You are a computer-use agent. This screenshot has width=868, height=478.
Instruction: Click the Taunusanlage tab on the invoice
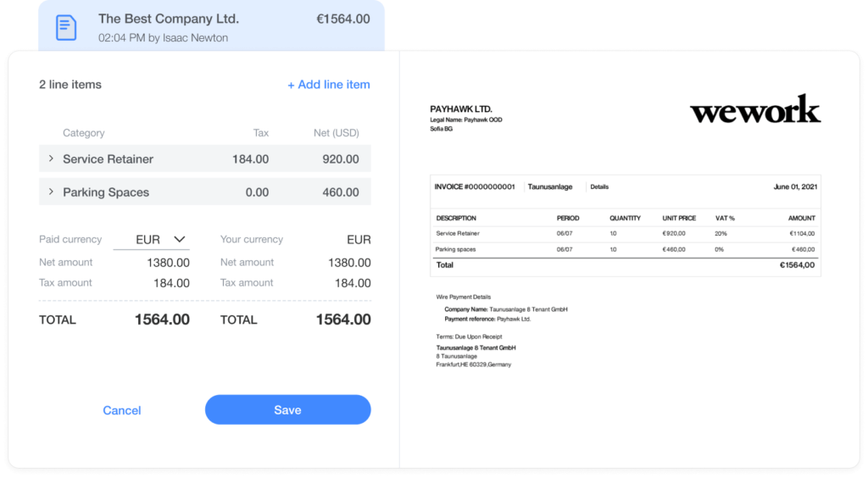coord(549,187)
